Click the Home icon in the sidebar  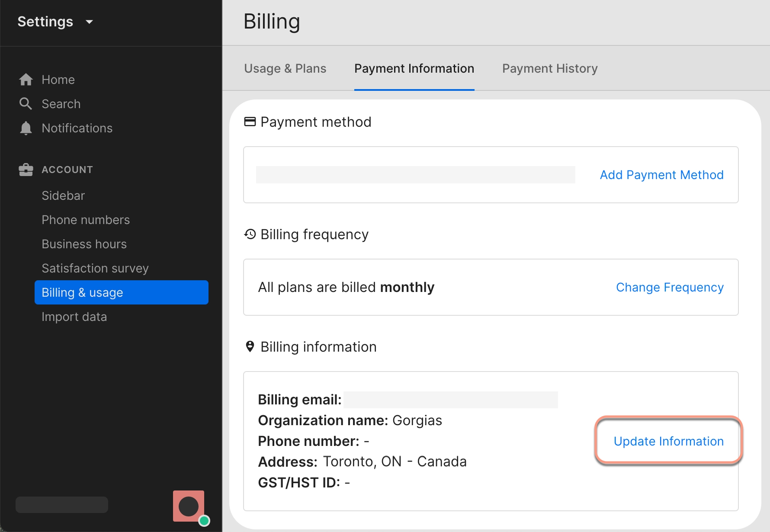26,79
